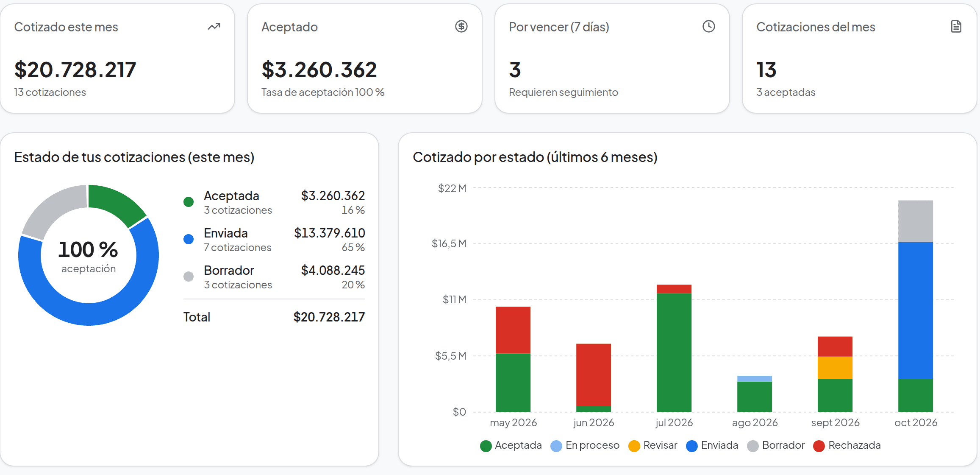980x475 pixels.
Task: Toggle the Enviada legend item in the bar chart
Action: [x=712, y=445]
